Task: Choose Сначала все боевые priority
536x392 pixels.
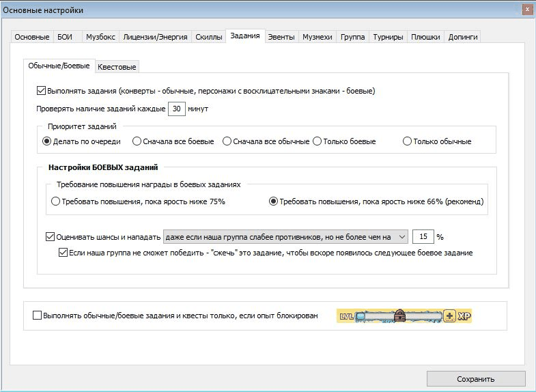Action: coord(137,141)
